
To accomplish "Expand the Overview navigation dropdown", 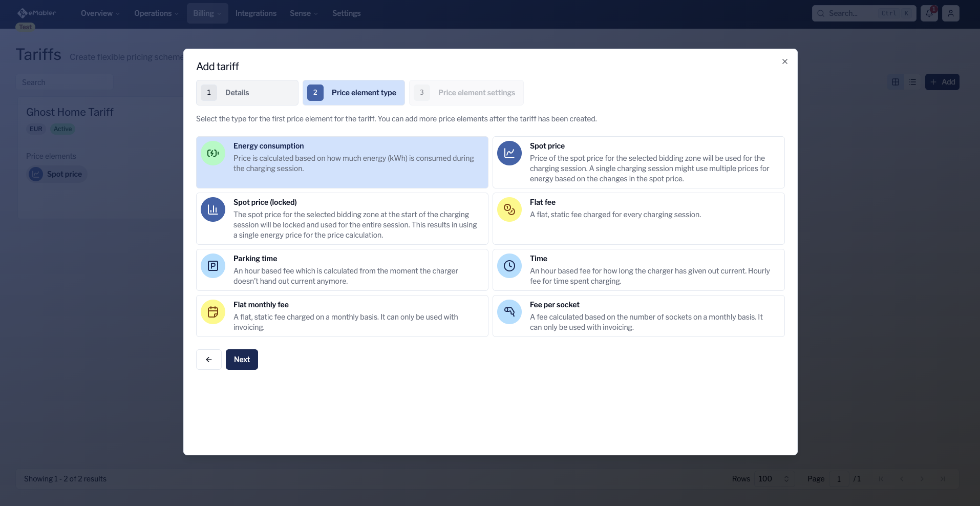I will click(x=100, y=13).
